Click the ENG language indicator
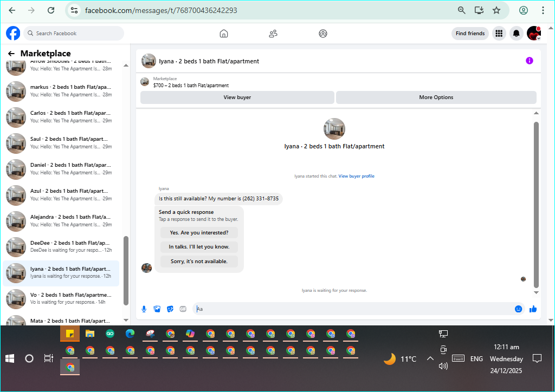The width and height of the screenshot is (555, 392). click(476, 359)
